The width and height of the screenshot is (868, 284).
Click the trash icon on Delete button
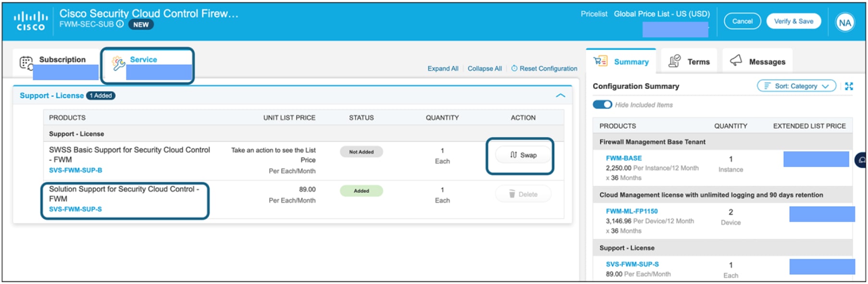point(512,194)
